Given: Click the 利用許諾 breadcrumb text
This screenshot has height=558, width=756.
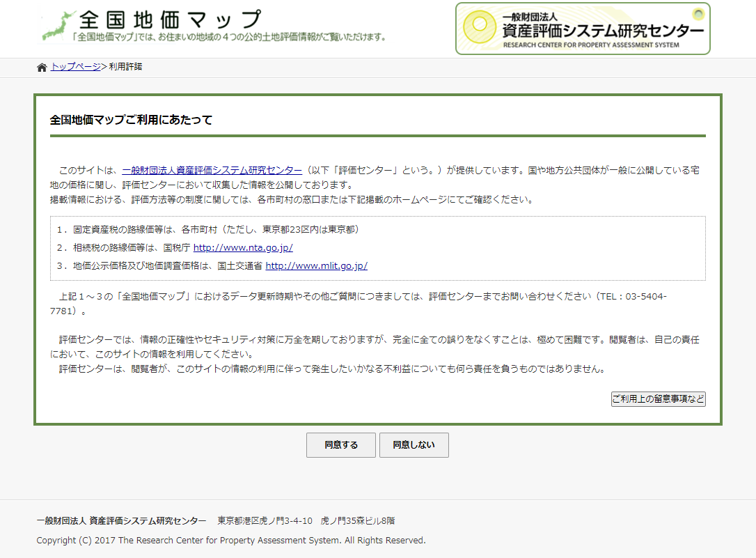Looking at the screenshot, I should (125, 67).
